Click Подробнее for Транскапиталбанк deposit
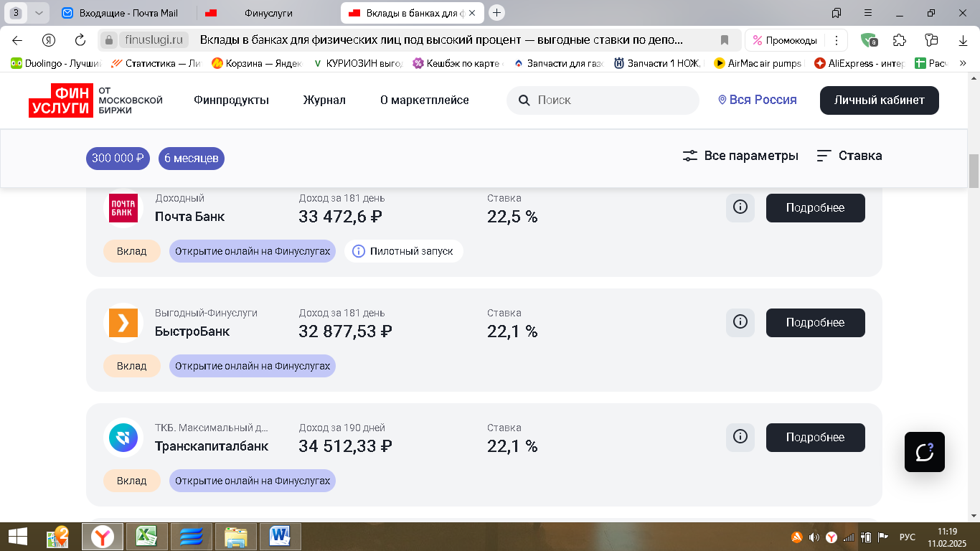 coord(815,437)
